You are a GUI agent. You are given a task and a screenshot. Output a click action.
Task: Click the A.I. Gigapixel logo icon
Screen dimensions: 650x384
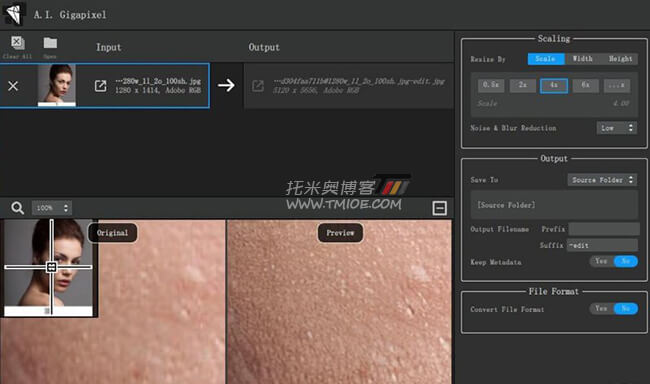tap(14, 14)
